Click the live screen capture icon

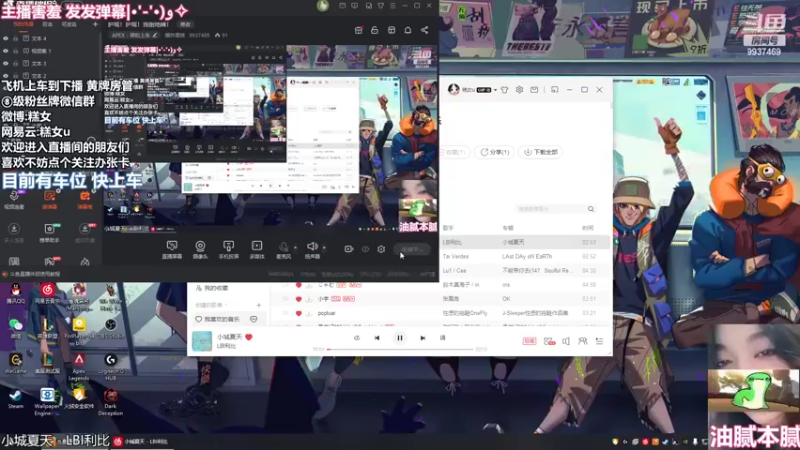[x=172, y=249]
